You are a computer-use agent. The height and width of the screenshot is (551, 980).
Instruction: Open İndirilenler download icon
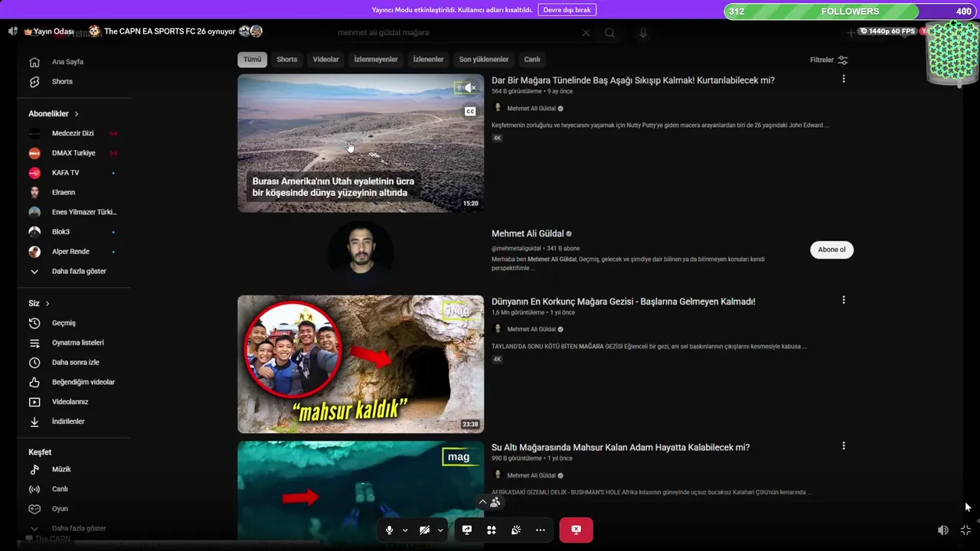click(x=34, y=422)
